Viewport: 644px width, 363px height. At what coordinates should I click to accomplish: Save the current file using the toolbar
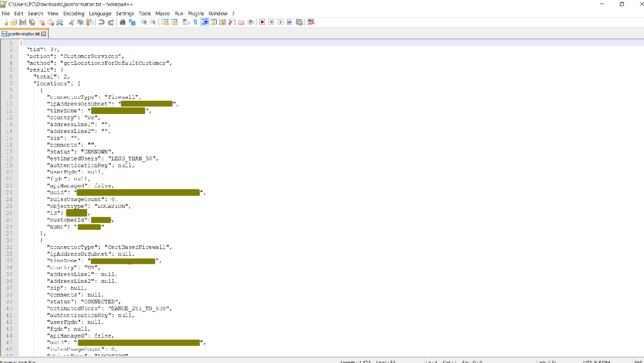(23, 22)
